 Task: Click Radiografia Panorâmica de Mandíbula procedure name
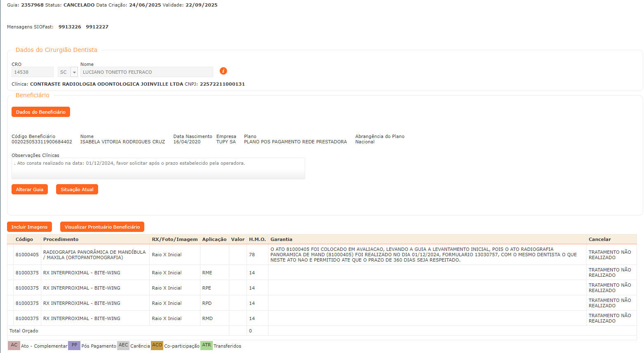94,255
